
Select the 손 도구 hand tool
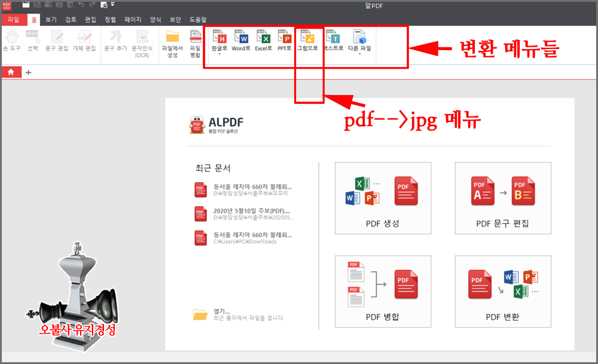tap(12, 41)
